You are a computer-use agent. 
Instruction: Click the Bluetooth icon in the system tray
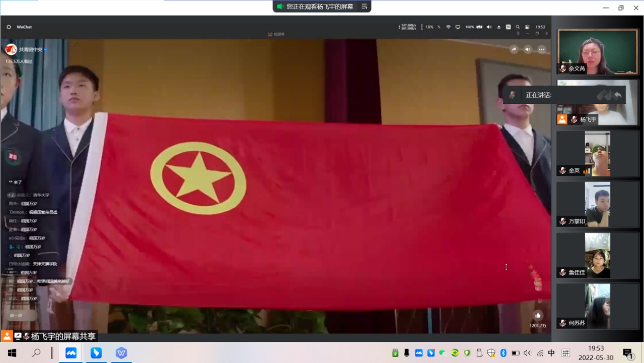(503, 353)
